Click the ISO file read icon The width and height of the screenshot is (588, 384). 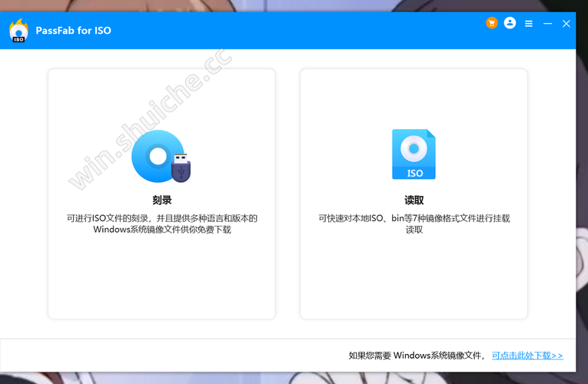tap(414, 154)
